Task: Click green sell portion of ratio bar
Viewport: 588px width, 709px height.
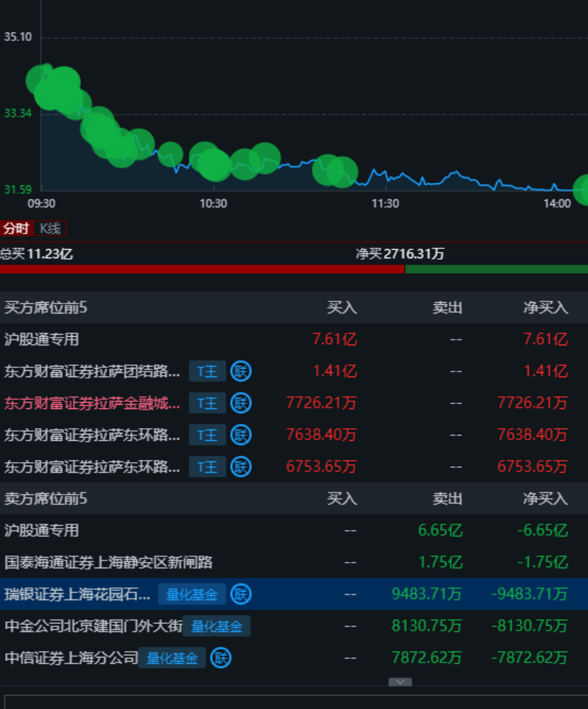Action: (497, 269)
